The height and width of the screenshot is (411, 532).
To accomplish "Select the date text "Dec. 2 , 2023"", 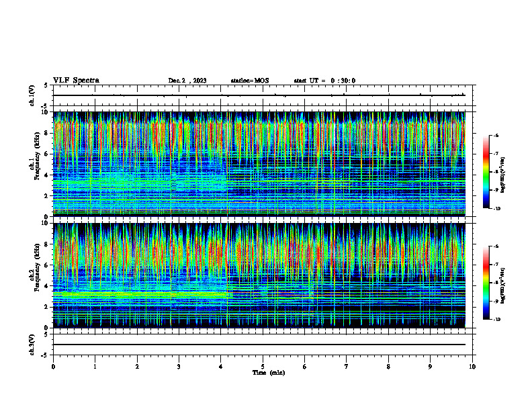I will tap(187, 81).
